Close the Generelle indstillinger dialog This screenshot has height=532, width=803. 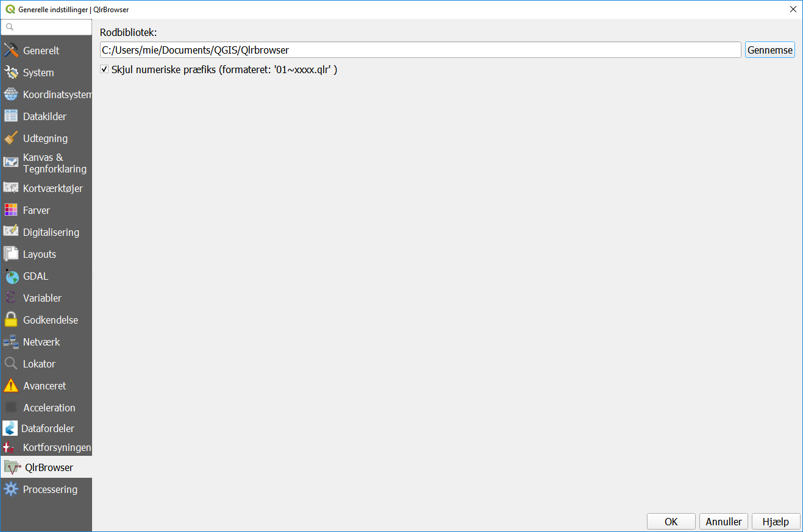tap(793, 9)
